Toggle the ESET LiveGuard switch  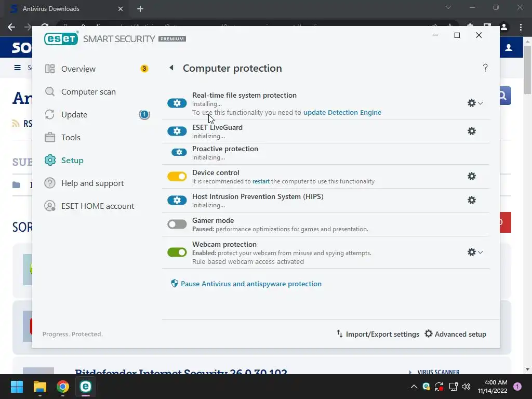[x=177, y=131]
